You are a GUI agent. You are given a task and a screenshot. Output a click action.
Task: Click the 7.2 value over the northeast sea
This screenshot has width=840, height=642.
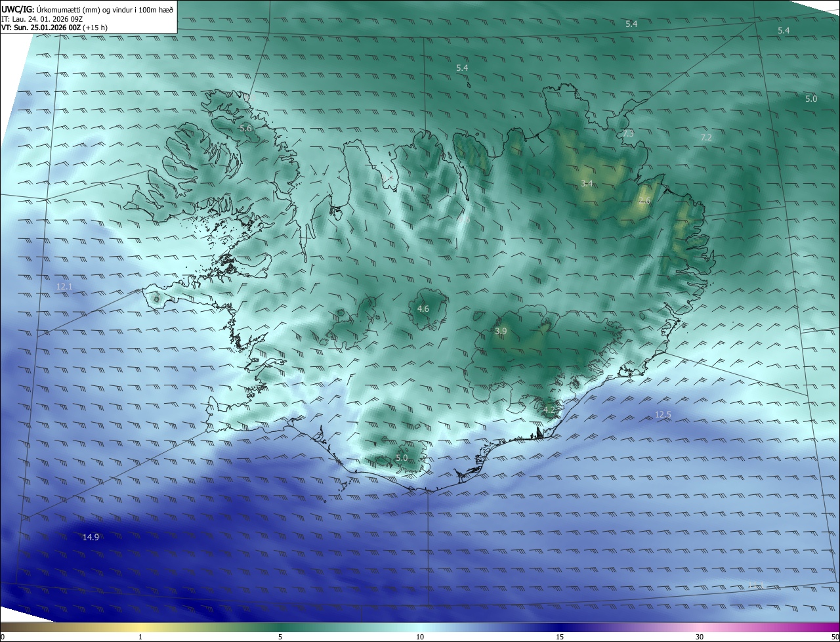pyautogui.click(x=706, y=137)
